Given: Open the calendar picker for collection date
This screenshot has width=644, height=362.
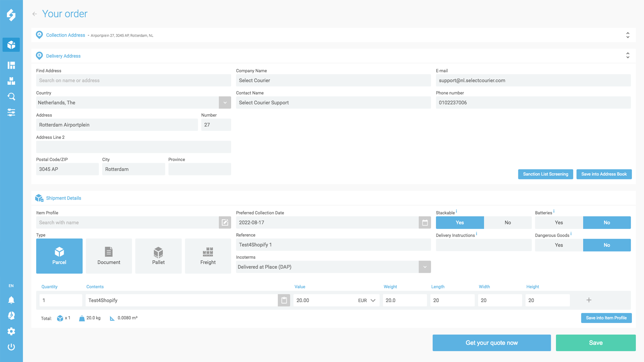Looking at the screenshot, I should point(425,222).
